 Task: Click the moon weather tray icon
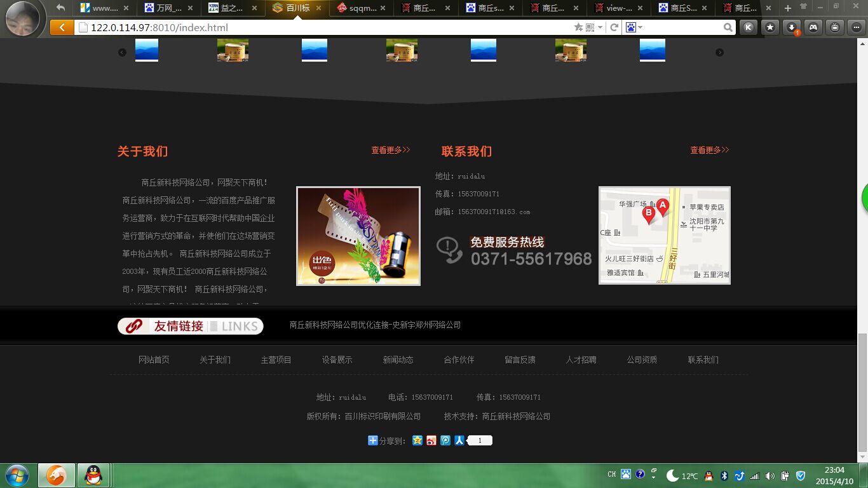(x=672, y=475)
